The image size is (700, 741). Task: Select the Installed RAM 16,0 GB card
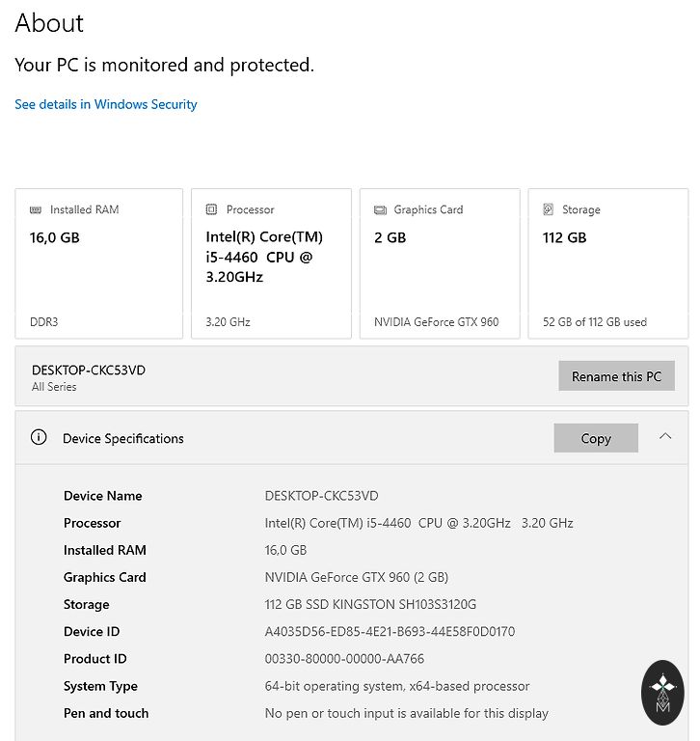(x=98, y=263)
